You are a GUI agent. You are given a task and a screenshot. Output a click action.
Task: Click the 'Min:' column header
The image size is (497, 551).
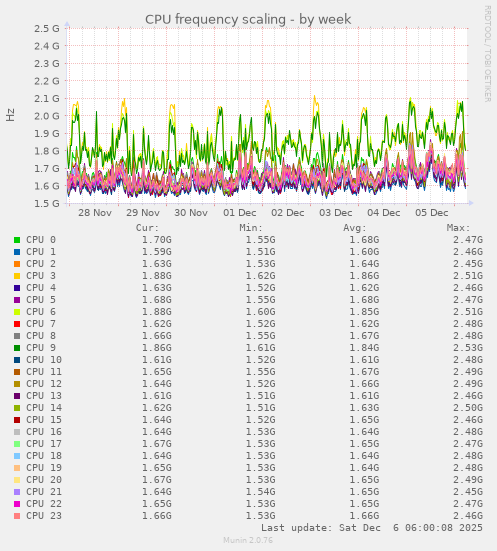click(251, 228)
